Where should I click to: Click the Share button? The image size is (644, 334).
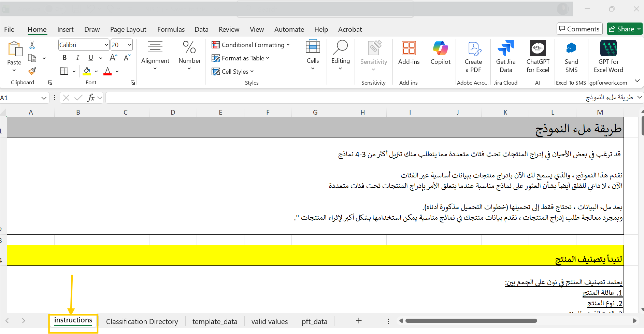click(x=622, y=29)
